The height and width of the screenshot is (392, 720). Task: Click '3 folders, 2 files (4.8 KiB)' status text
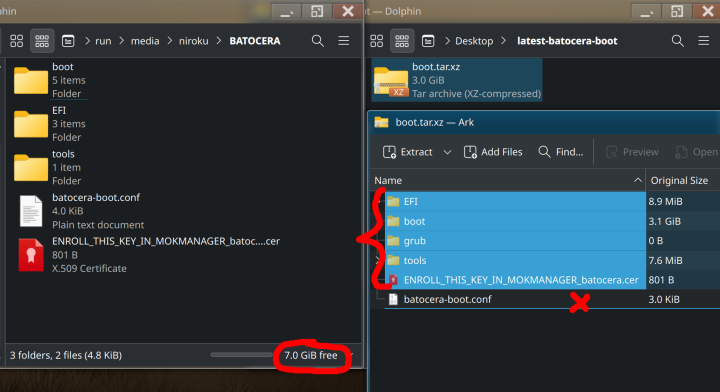(66, 355)
